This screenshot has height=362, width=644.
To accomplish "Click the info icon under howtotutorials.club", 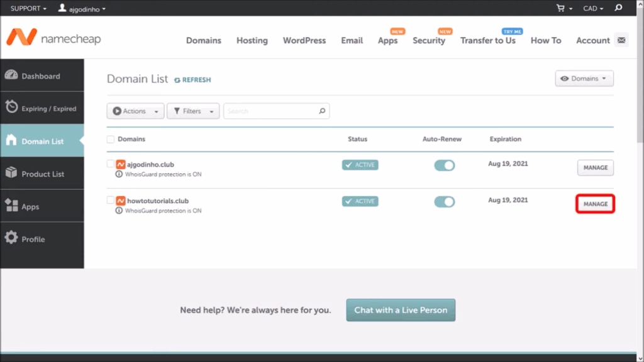I will click(x=119, y=211).
